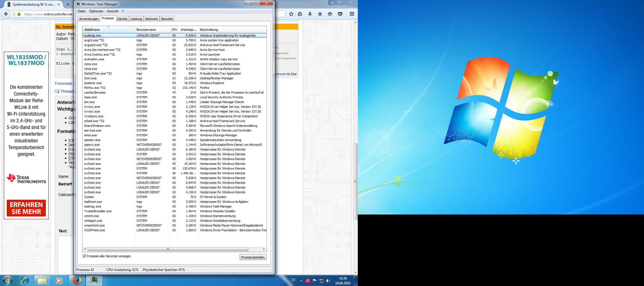Launch Internet Explorer from the taskbar

[x=25, y=280]
